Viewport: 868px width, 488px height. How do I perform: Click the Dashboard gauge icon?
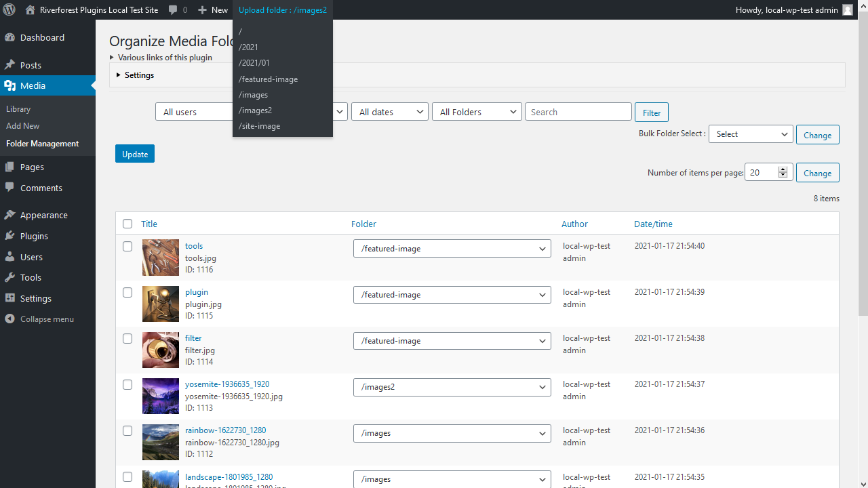coord(9,38)
